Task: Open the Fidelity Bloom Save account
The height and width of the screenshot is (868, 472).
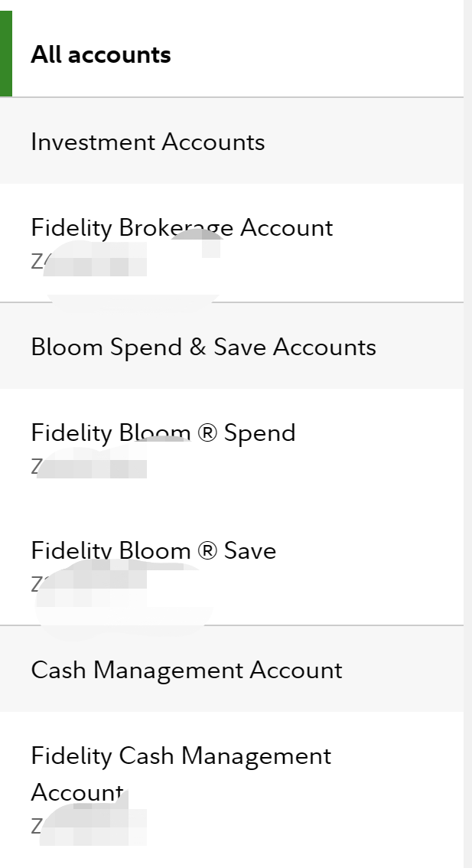Action: click(x=154, y=551)
